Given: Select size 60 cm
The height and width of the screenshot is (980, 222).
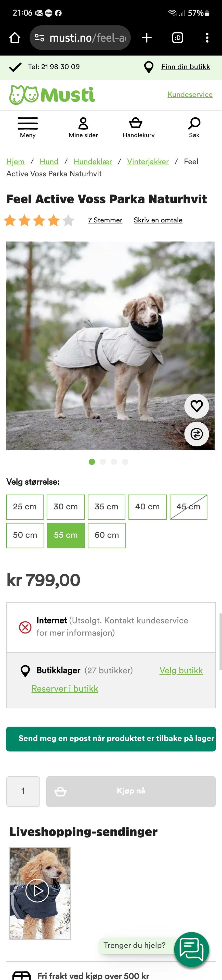Looking at the screenshot, I should click(107, 535).
